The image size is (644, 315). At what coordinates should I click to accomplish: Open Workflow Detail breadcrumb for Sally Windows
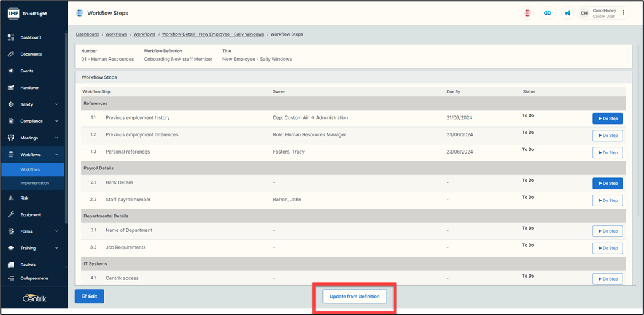tap(212, 34)
